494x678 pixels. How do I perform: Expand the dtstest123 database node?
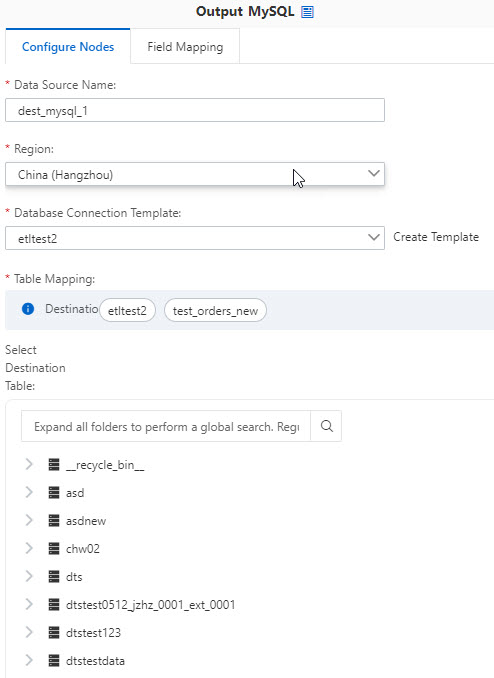click(29, 632)
